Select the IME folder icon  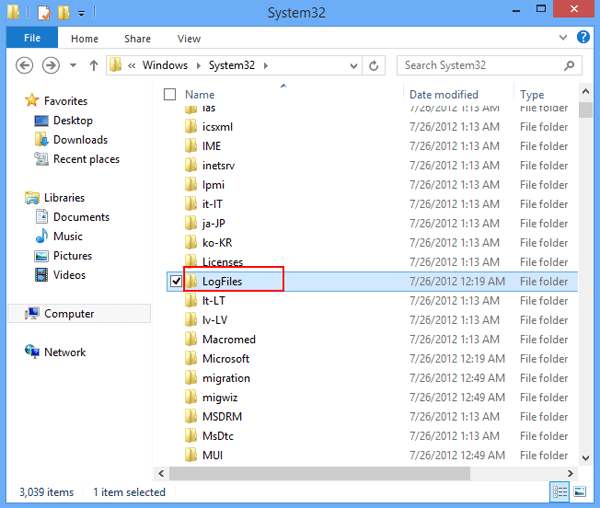(191, 145)
